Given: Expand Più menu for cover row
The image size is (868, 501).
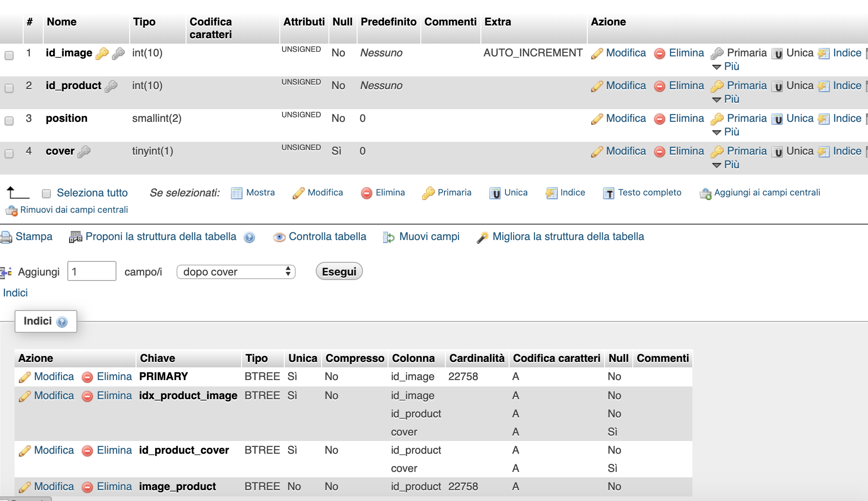Looking at the screenshot, I should pyautogui.click(x=726, y=165).
